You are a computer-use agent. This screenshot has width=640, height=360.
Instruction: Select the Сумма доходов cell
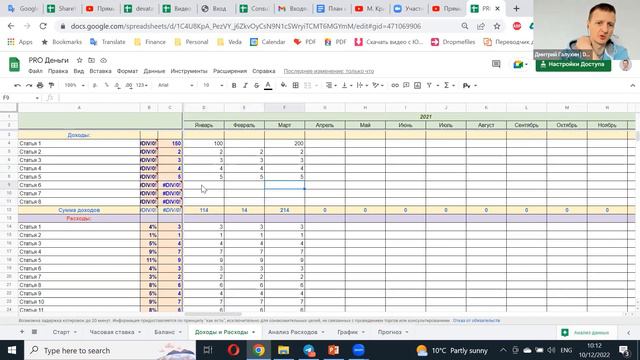click(x=79, y=210)
